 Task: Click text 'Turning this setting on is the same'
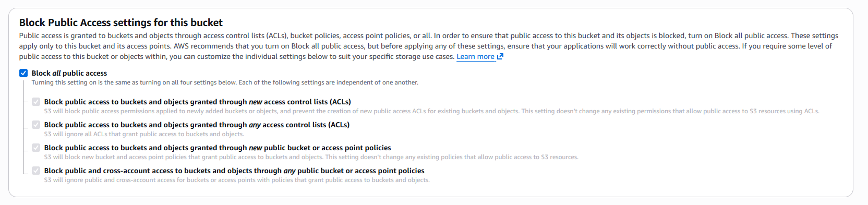click(225, 82)
